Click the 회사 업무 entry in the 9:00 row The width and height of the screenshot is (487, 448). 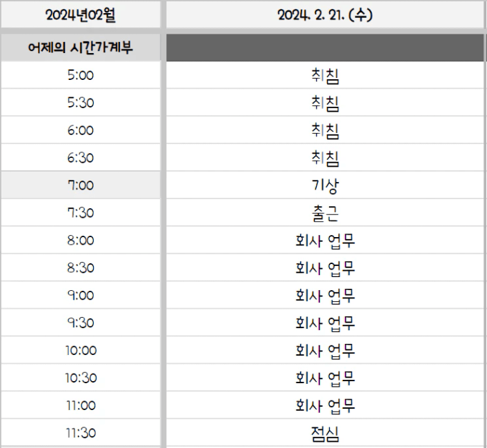coord(326,296)
